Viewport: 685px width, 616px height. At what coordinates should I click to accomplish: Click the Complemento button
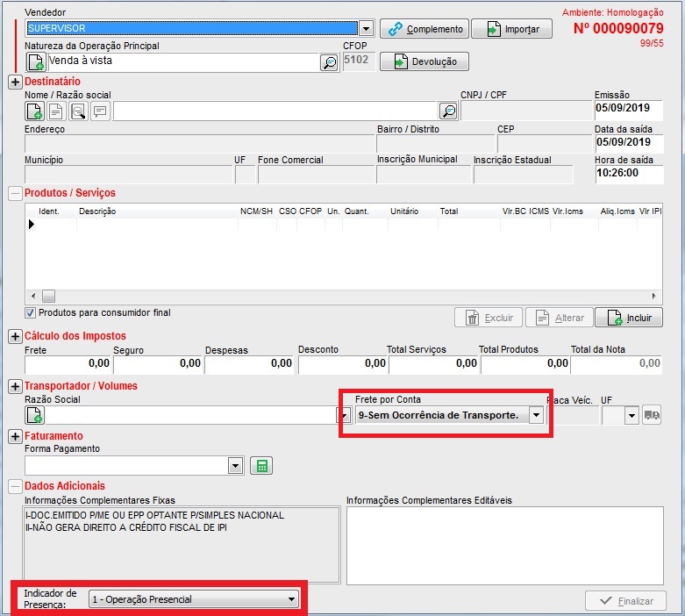(x=424, y=29)
